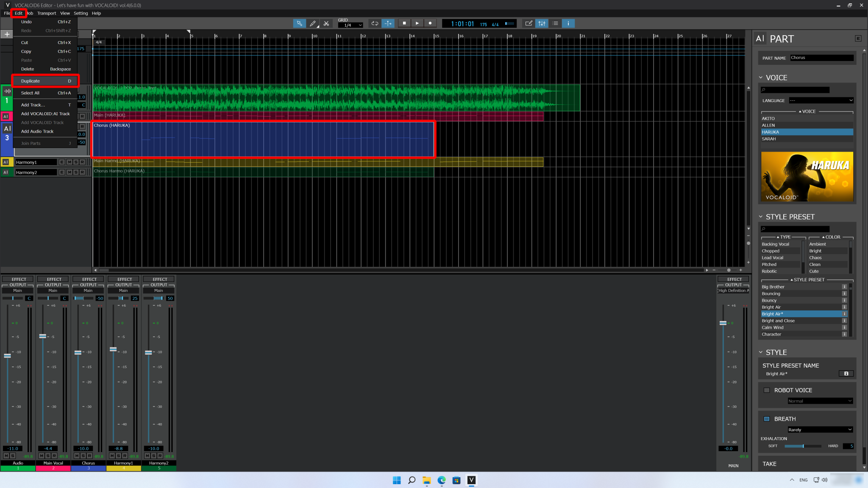Collapse the STYLE PRESET section
The height and width of the screenshot is (488, 868).
[761, 216]
